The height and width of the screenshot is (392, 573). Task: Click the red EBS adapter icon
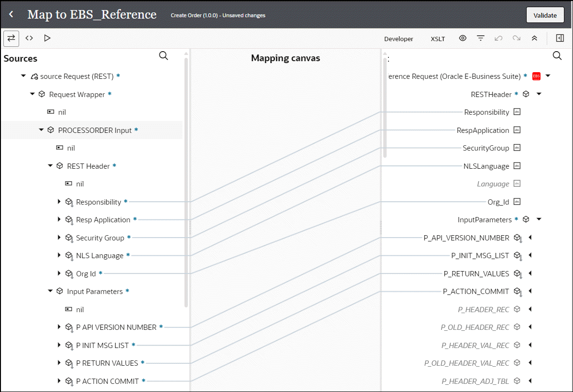(x=537, y=76)
